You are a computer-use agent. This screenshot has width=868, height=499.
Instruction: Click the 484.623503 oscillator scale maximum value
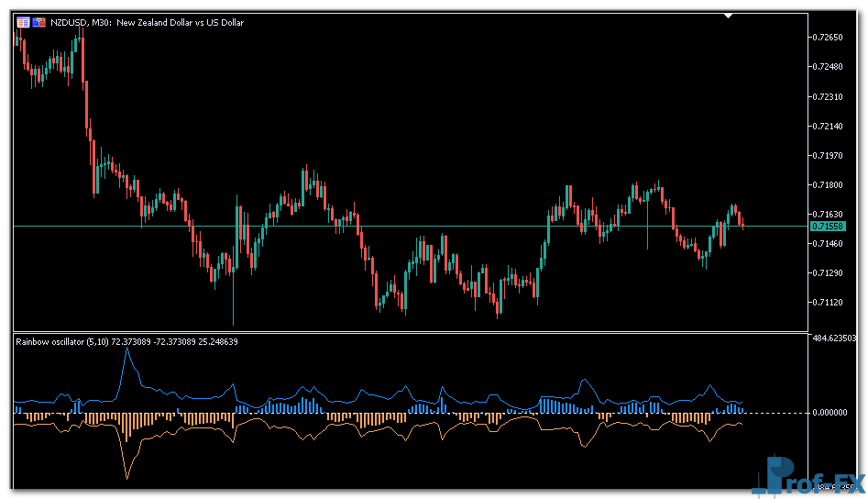click(838, 338)
